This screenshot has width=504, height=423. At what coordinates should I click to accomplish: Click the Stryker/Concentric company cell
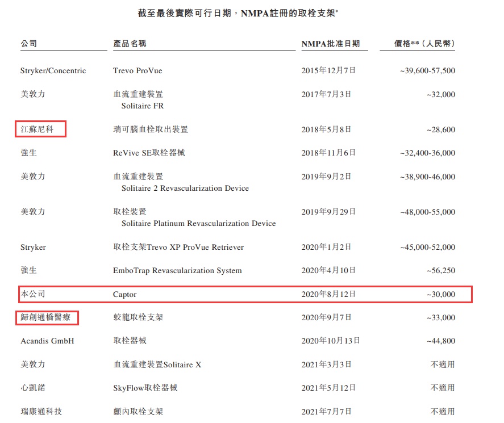[x=53, y=70]
